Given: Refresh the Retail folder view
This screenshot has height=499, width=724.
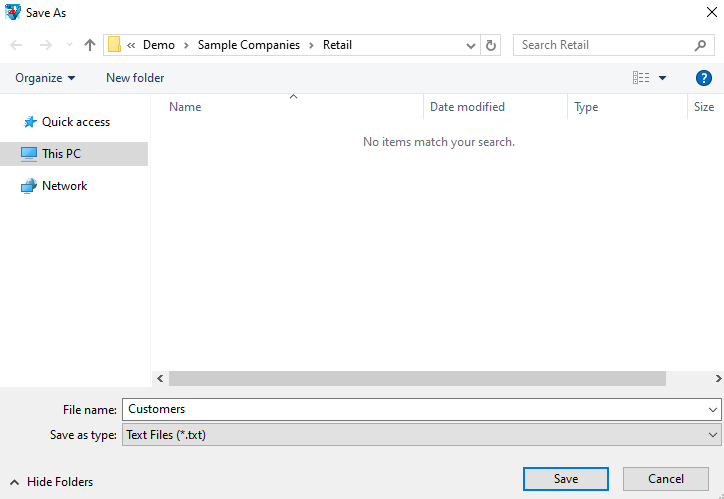Looking at the screenshot, I should click(x=491, y=45).
